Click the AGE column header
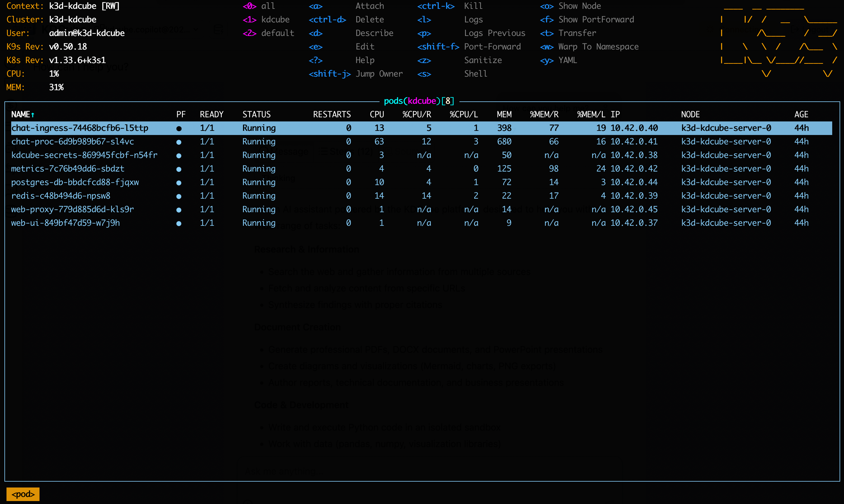The width and height of the screenshot is (844, 504). click(801, 114)
